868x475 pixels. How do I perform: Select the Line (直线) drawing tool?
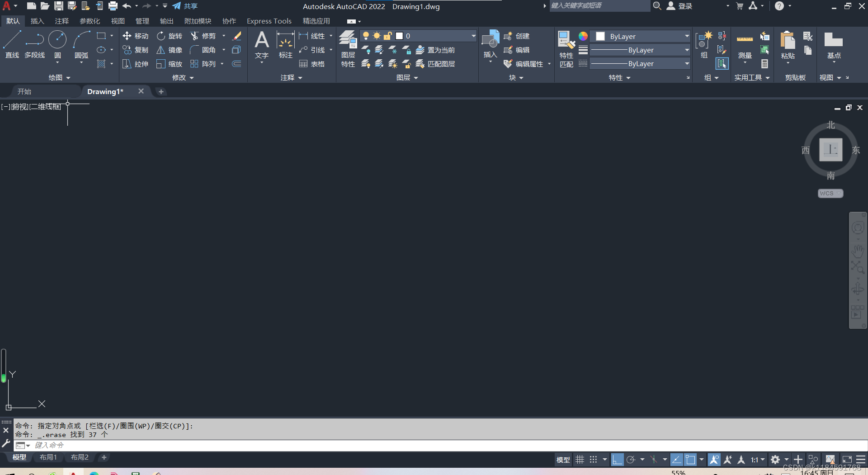coord(12,43)
